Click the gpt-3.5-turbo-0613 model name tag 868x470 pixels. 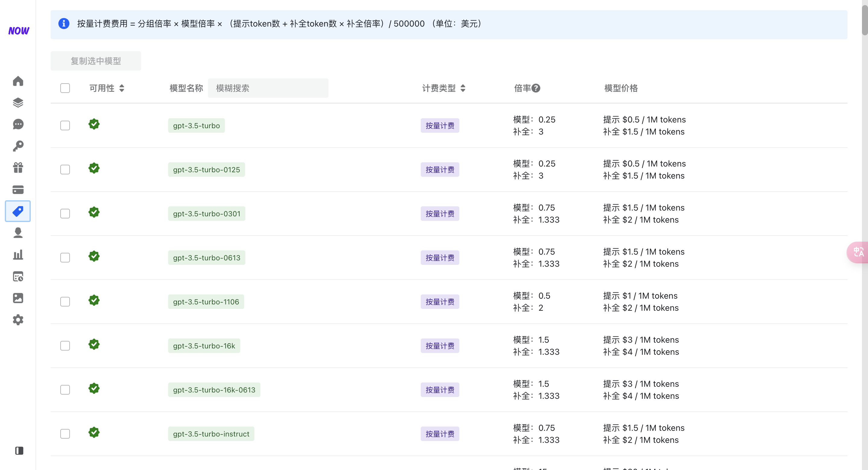point(207,258)
